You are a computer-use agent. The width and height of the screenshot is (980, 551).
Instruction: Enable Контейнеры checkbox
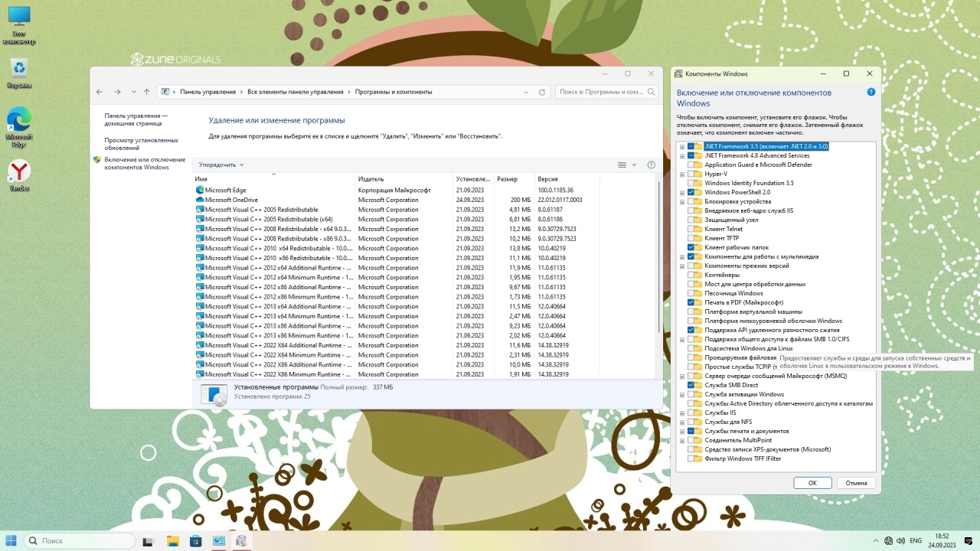click(x=691, y=275)
